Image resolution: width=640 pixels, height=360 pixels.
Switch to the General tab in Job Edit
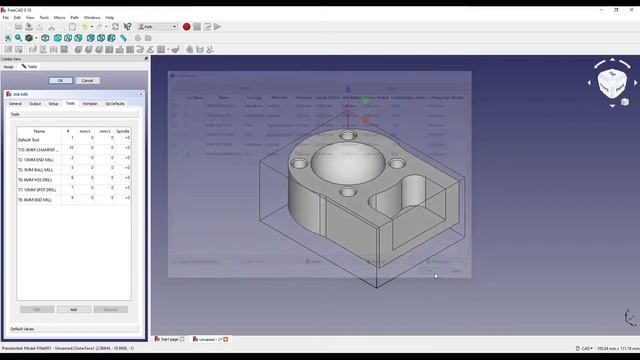tap(15, 104)
